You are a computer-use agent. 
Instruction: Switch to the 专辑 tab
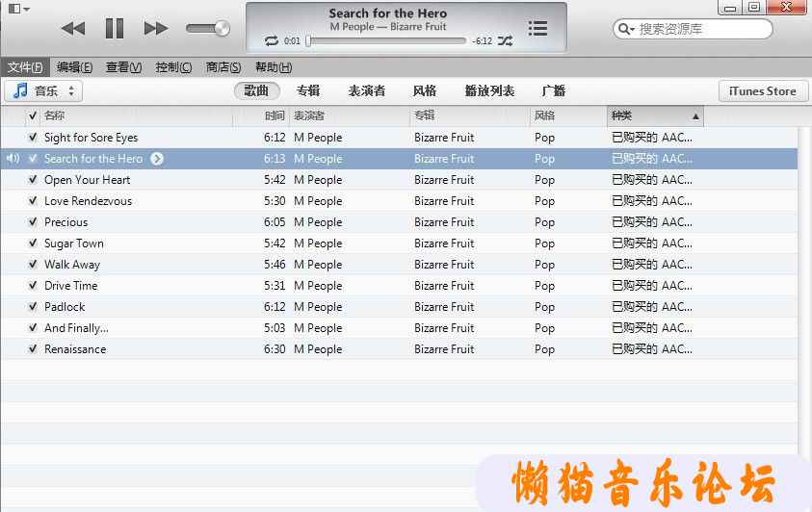point(308,91)
